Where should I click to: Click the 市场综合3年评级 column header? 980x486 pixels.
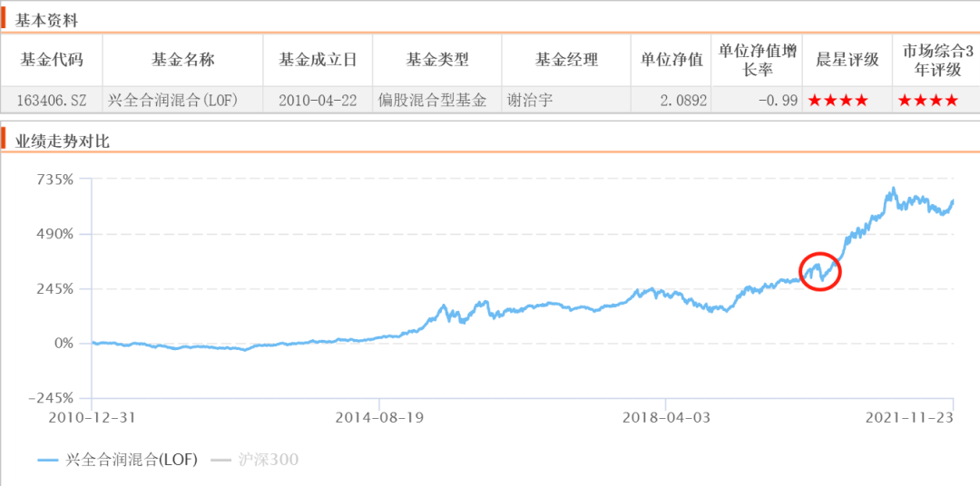coord(937,61)
